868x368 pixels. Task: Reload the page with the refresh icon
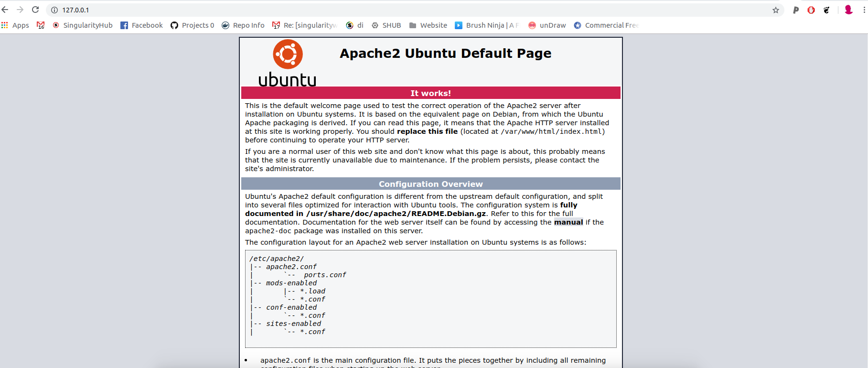(35, 10)
